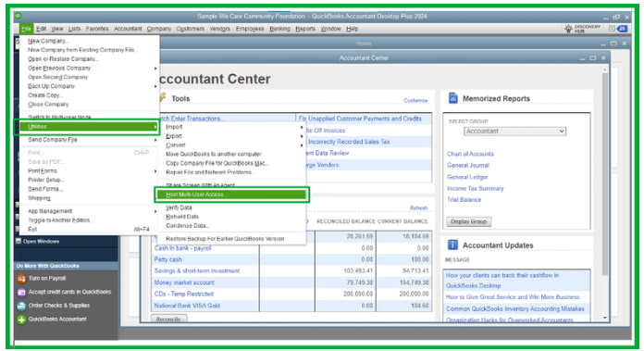Select Restore Backup For Earlier QuickBooks Version
The height and width of the screenshot is (351, 644).
225,239
